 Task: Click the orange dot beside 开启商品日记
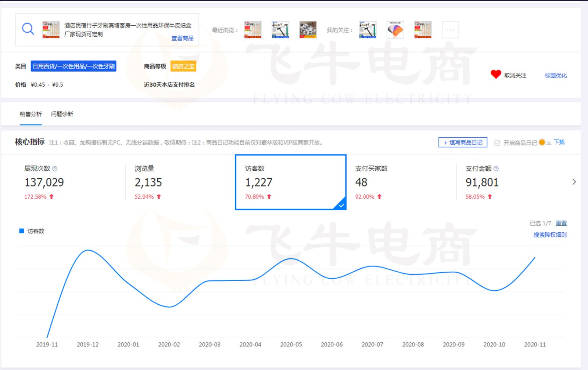coord(542,142)
